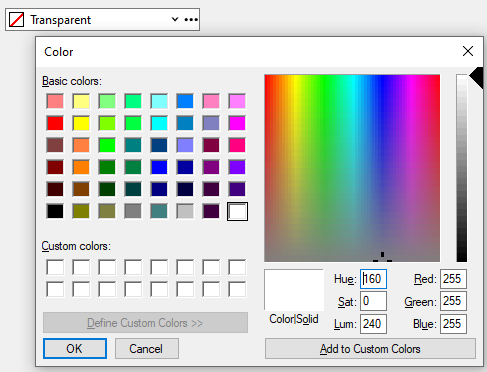Choose the pure blue basic color swatch
This screenshot has width=487, height=372.
159,167
